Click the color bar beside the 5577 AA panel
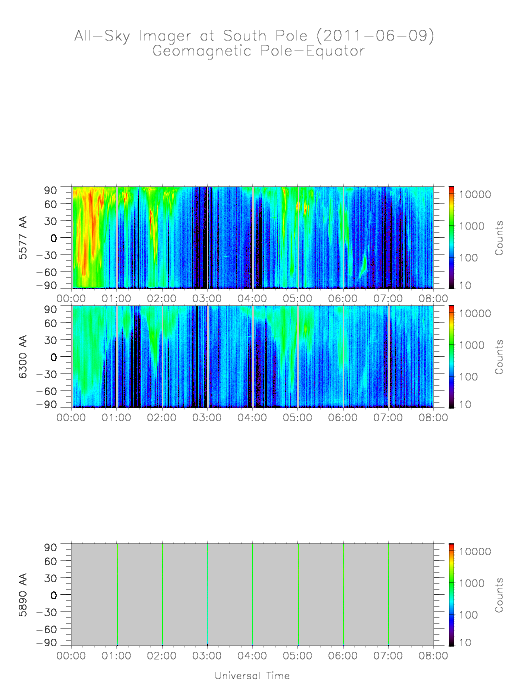 point(451,237)
